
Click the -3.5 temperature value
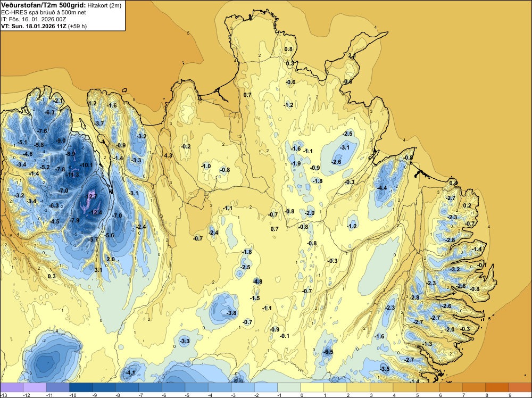pyautogui.click(x=385, y=369)
